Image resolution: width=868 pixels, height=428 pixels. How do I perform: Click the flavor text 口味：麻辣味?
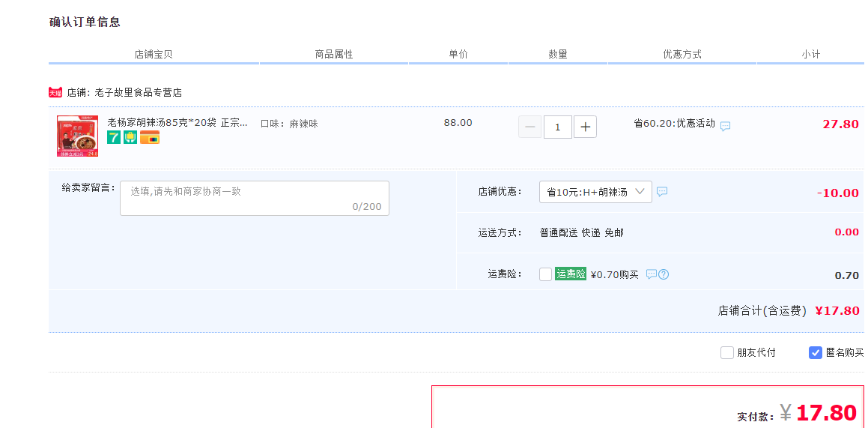tap(289, 124)
